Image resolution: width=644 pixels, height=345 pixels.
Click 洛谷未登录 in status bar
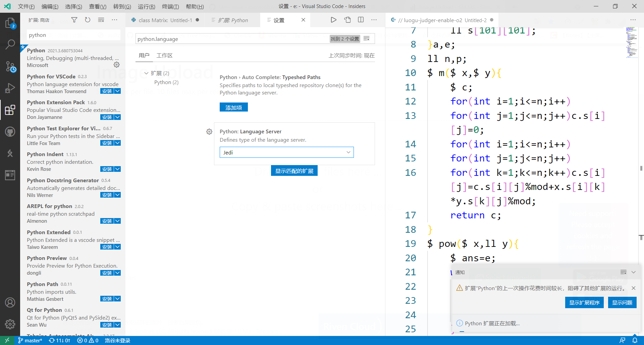[x=117, y=340]
